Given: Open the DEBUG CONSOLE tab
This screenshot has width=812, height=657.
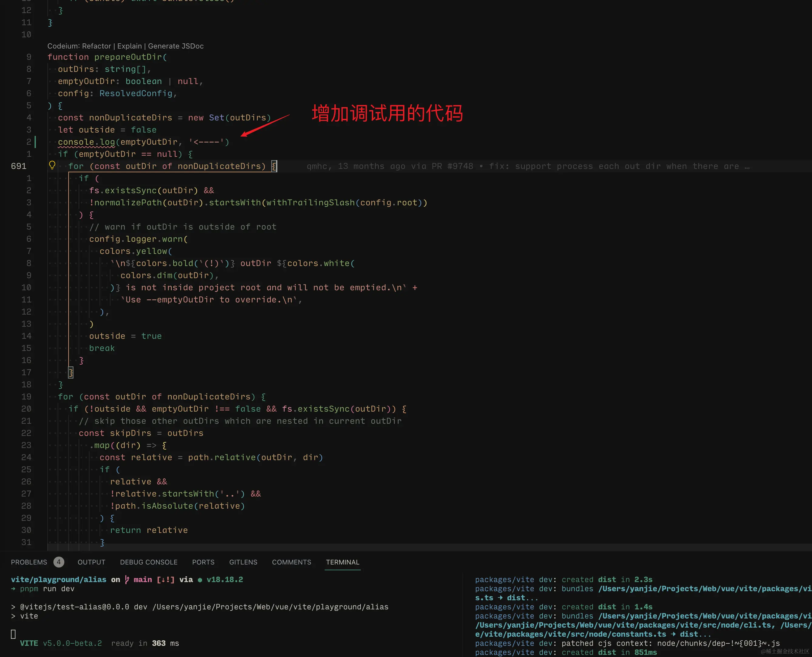Looking at the screenshot, I should click(149, 562).
